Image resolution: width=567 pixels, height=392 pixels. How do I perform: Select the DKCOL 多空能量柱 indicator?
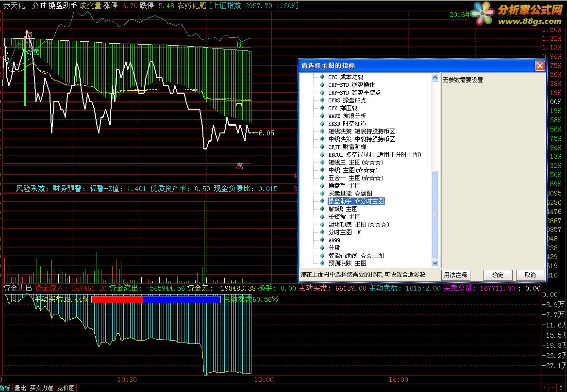[x=375, y=155]
